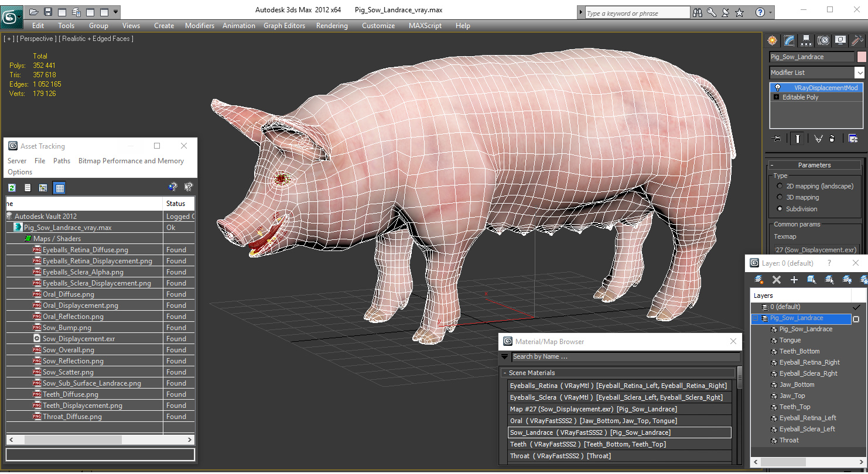Open the Modifier List dropdown
This screenshot has width=868, height=474.
[859, 73]
